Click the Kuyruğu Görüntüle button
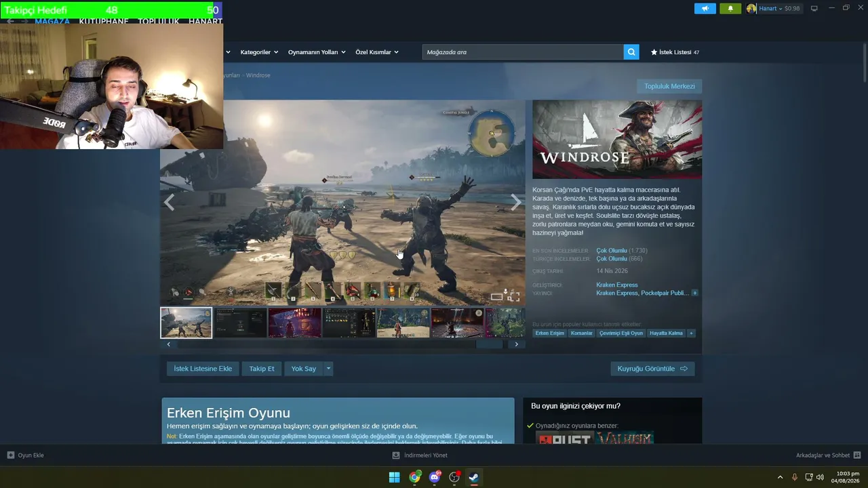 click(652, 369)
